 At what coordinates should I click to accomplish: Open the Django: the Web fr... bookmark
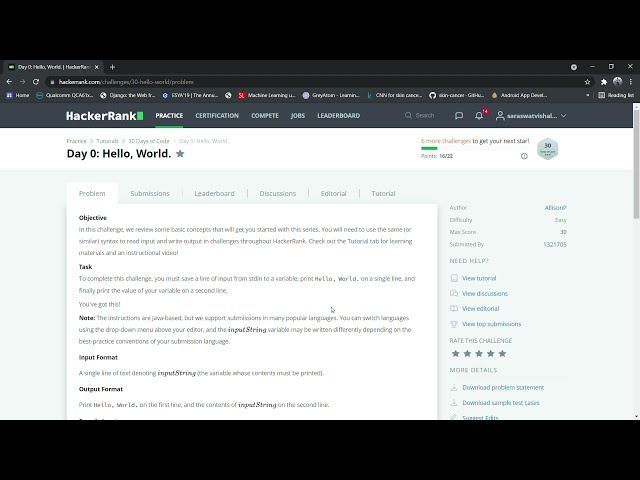tap(128, 95)
